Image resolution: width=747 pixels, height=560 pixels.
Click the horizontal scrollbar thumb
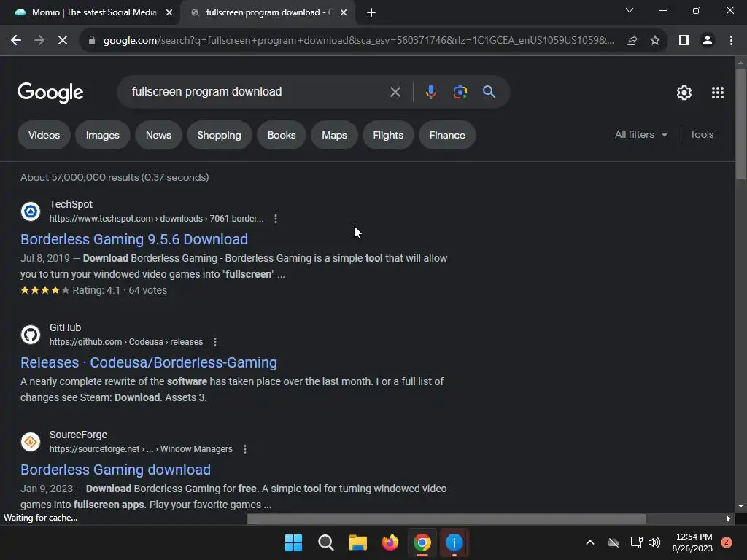(446, 518)
